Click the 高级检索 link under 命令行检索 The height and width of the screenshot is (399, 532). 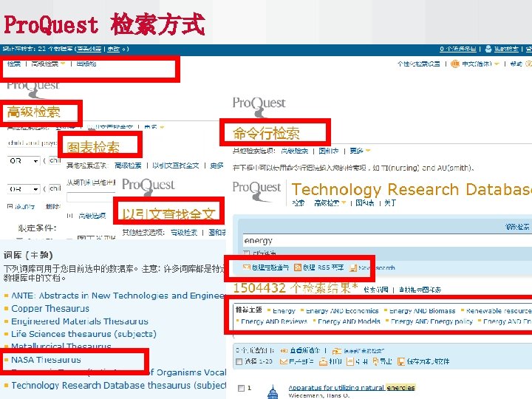(x=295, y=151)
